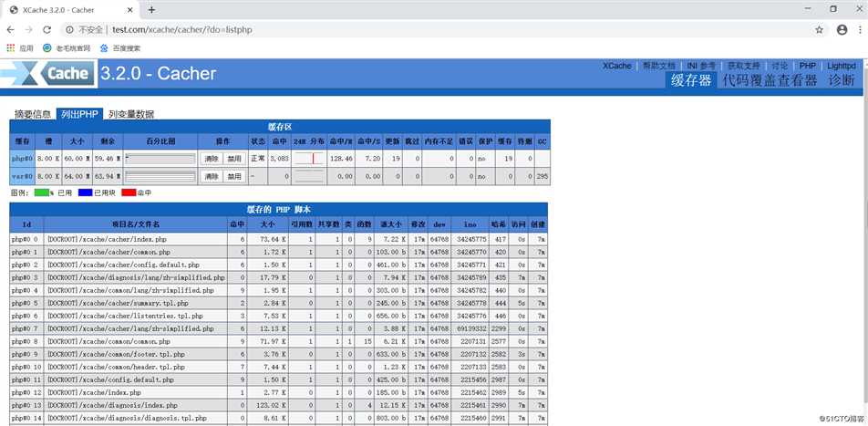The height and width of the screenshot is (426, 868).
Task: Click the /xcache/cacher/index.php row name
Action: pyautogui.click(x=107, y=239)
